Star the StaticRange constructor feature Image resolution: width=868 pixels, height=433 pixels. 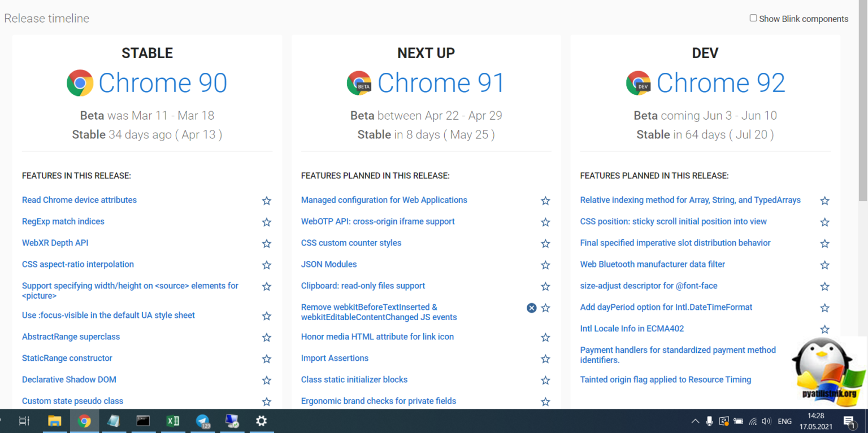coord(266,359)
